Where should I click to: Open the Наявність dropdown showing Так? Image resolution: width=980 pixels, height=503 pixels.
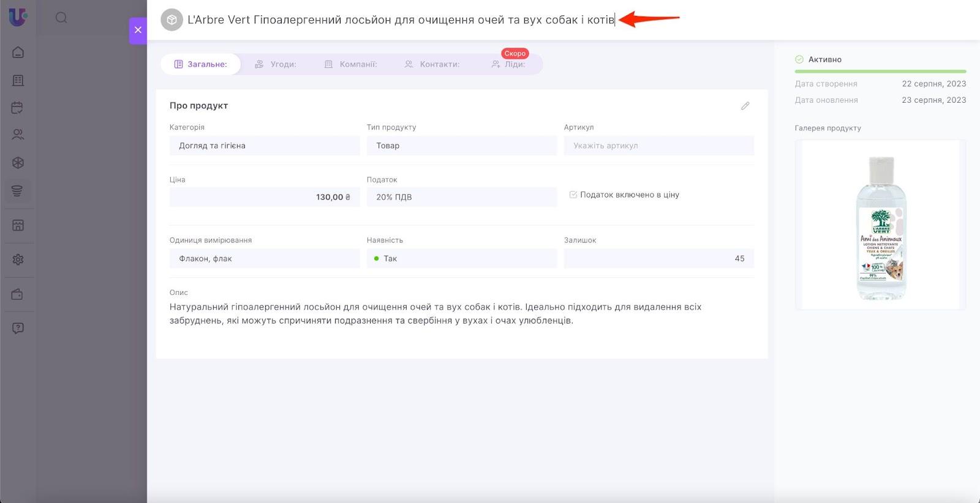(x=462, y=259)
